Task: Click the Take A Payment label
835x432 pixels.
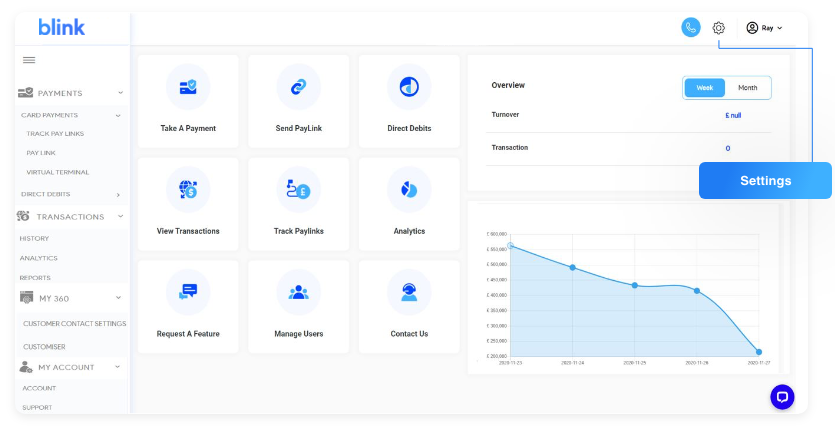Action: 188,128
